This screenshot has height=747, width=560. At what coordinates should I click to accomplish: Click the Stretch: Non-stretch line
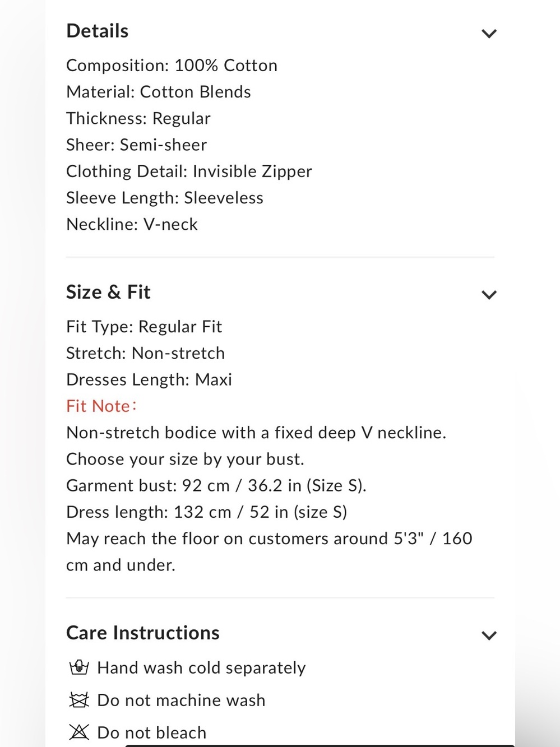click(x=145, y=353)
